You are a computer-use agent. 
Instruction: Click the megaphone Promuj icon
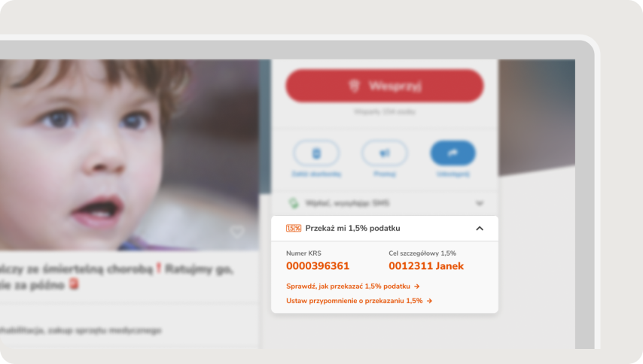click(384, 153)
